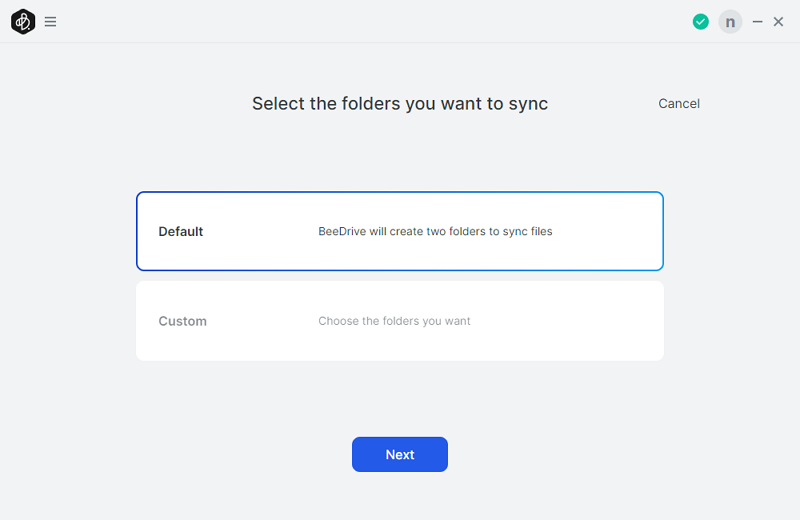This screenshot has height=520, width=800.
Task: Click empty space right of the Custom description
Action: (566, 321)
